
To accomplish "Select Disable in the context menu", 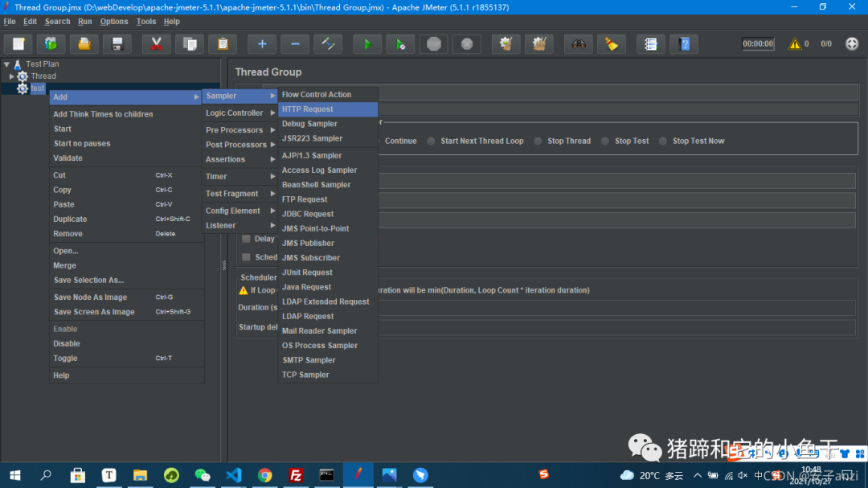I will click(126, 344).
